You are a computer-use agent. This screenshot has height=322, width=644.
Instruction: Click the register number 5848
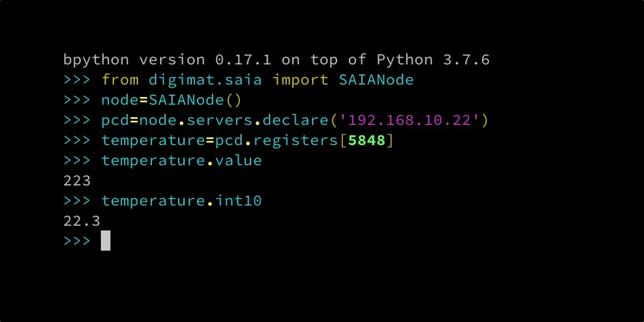click(366, 140)
